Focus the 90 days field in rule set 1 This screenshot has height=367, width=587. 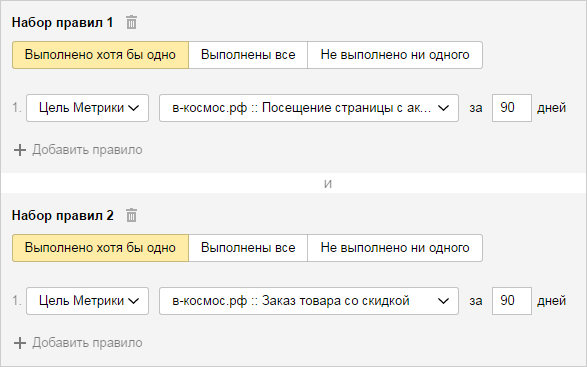[512, 108]
